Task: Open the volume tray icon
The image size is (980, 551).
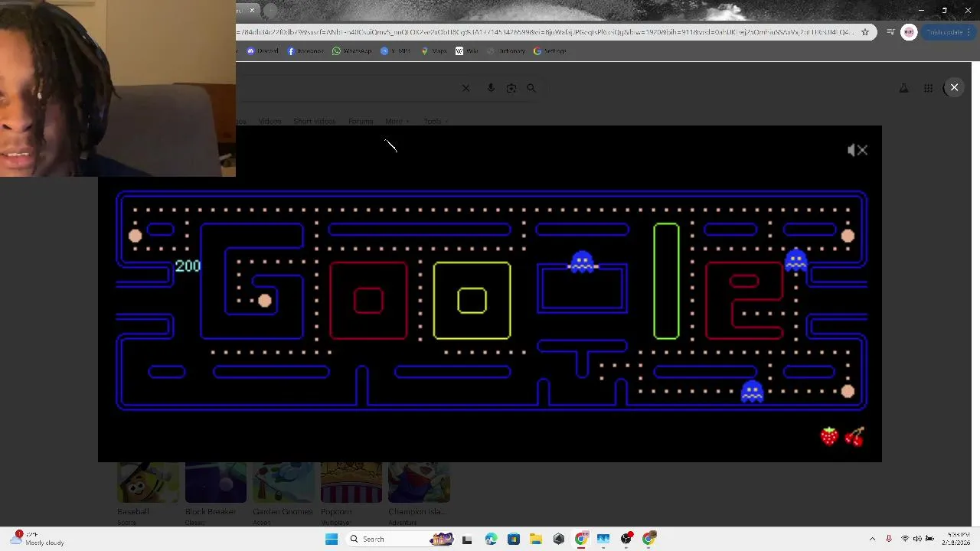Action: pyautogui.click(x=918, y=539)
